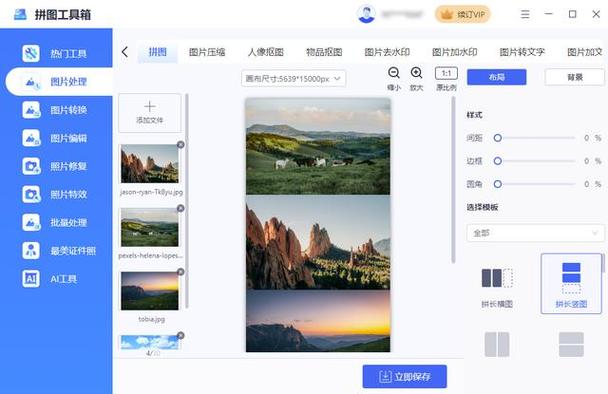608x394 pixels.
Task: Select the blue sky thumbnail
Action: (150, 342)
